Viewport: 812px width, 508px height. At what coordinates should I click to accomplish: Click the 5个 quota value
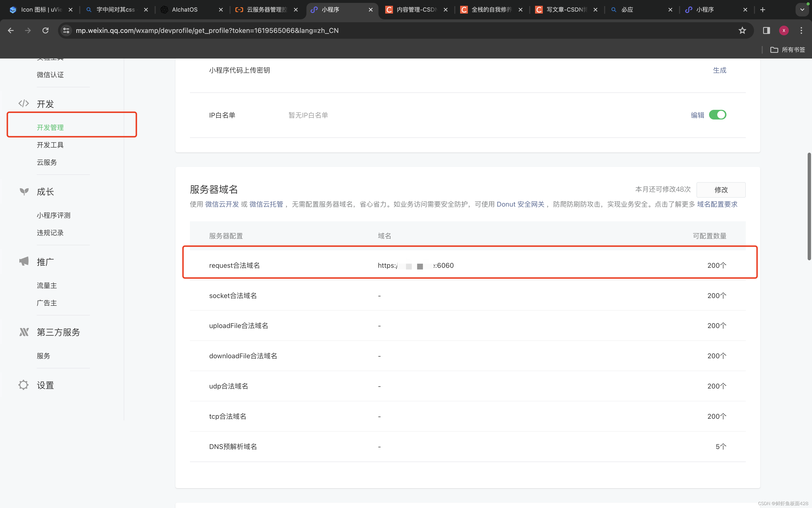721,447
